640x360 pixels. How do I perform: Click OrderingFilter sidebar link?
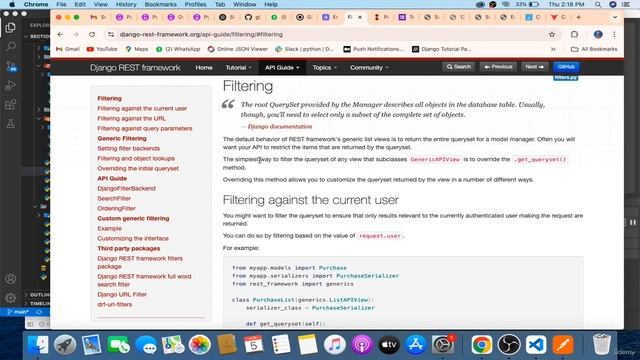[116, 209]
